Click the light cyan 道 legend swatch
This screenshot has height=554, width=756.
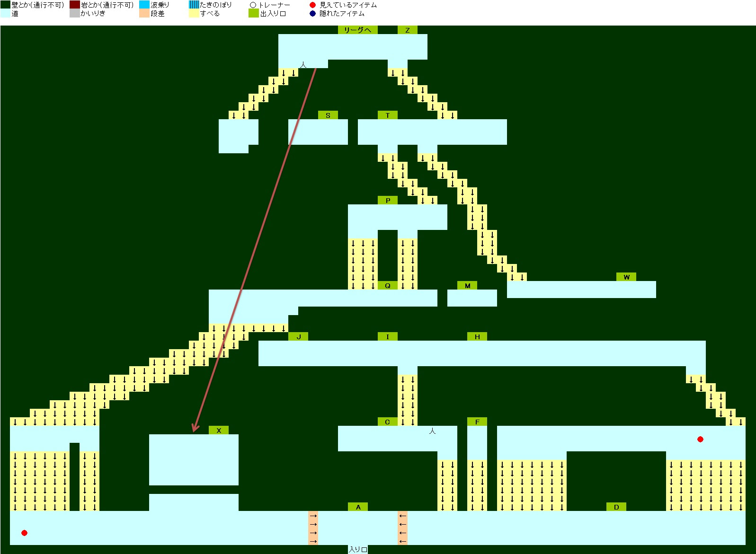[5, 13]
